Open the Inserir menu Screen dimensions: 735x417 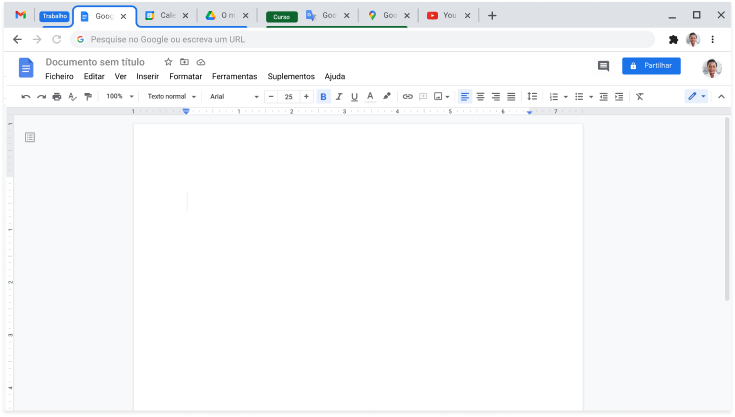(x=147, y=76)
